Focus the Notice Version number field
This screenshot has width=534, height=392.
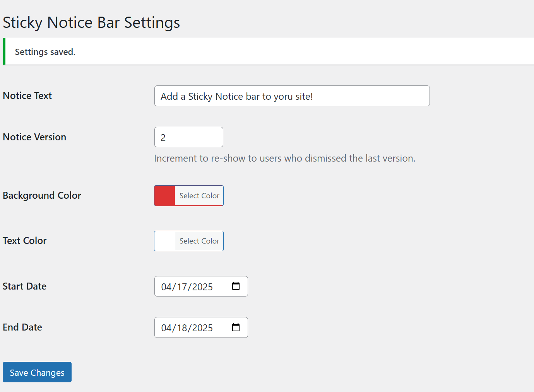189,137
